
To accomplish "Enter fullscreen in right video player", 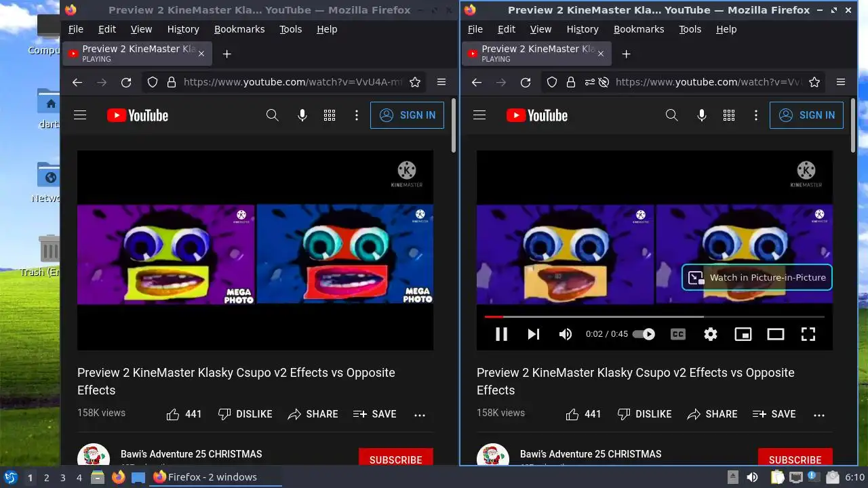I will [808, 334].
